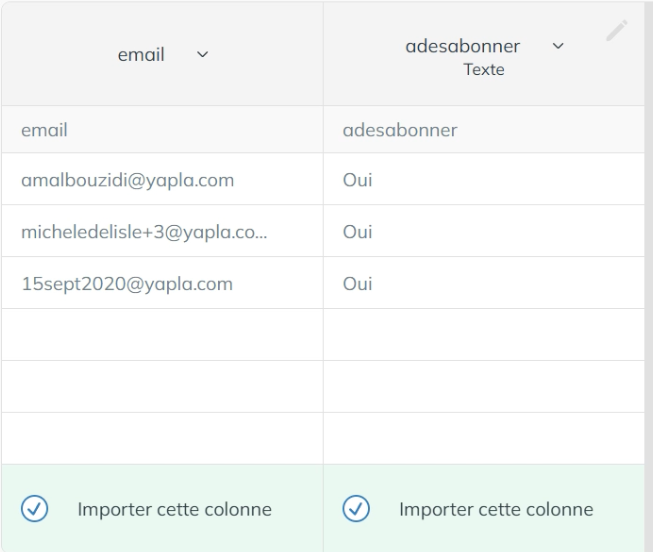Click the pencil edit icon on adesabonner column
This screenshot has height=552, width=653.
click(x=617, y=30)
